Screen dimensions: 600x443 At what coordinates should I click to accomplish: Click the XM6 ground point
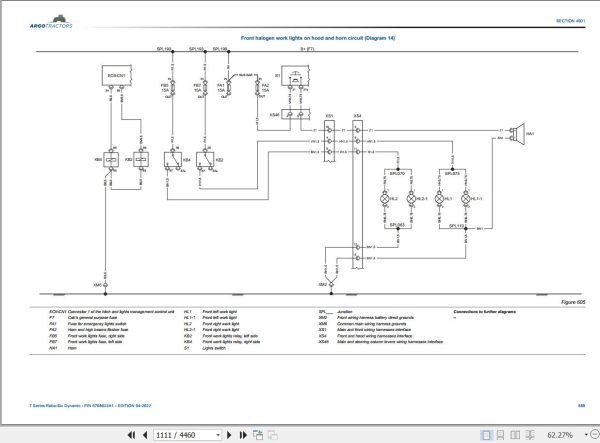[105, 285]
